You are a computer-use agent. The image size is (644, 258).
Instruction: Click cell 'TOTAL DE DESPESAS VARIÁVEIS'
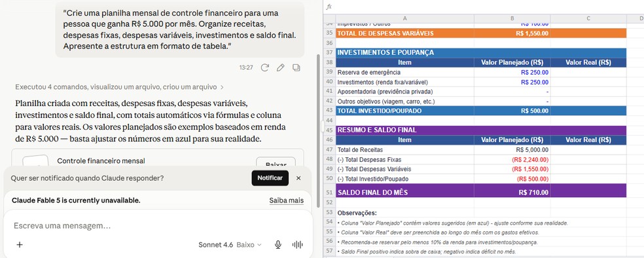(x=405, y=33)
